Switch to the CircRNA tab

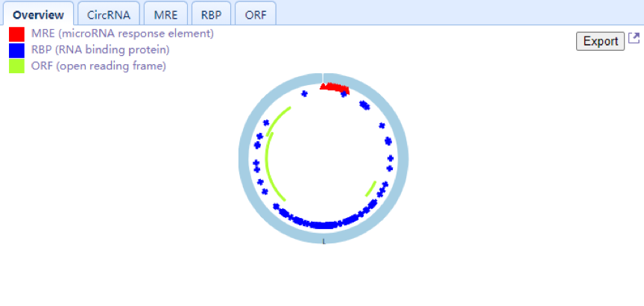tap(109, 14)
